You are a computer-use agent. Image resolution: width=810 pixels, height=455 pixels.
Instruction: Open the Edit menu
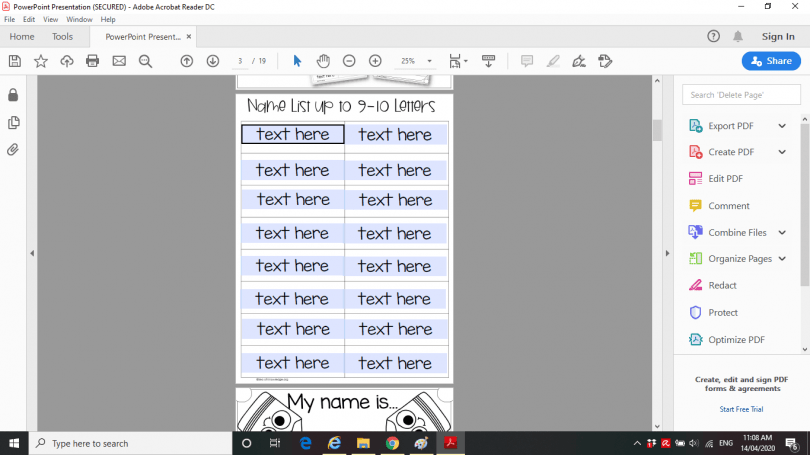(29, 20)
